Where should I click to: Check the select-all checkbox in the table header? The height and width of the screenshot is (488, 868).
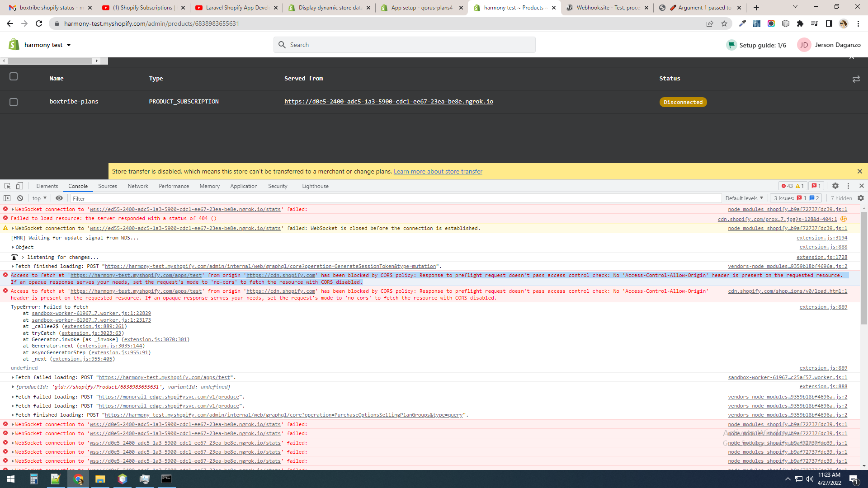click(14, 77)
